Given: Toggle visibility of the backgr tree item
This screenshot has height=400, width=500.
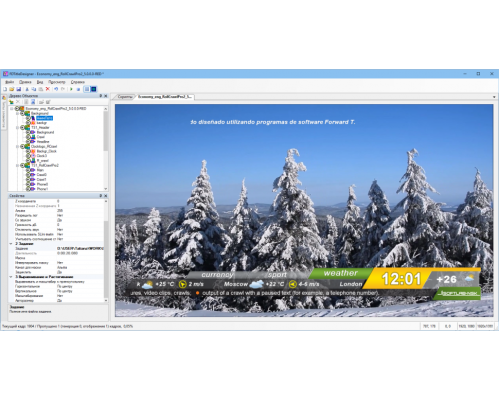Looking at the screenshot, I should pos(28,123).
